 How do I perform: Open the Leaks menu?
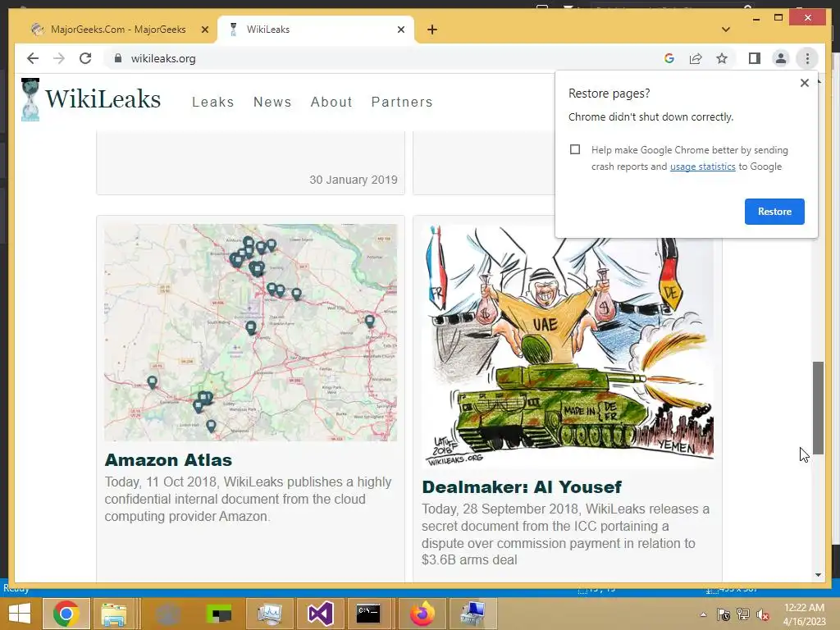coord(213,102)
